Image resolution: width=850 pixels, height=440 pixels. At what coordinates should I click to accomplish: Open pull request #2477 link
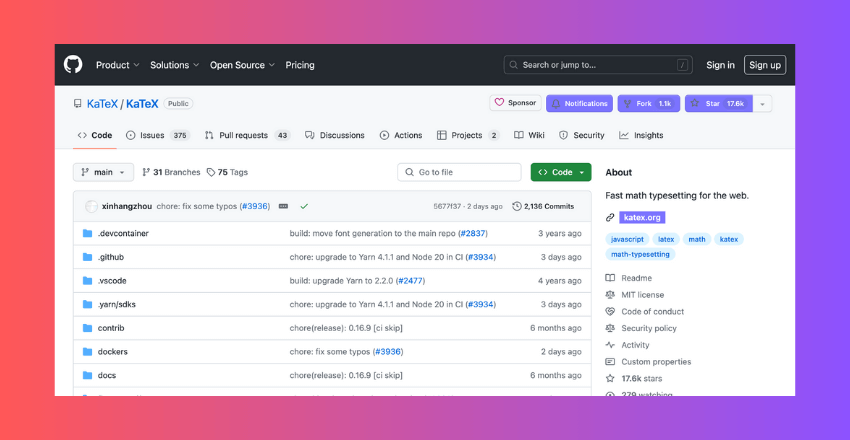tap(410, 281)
